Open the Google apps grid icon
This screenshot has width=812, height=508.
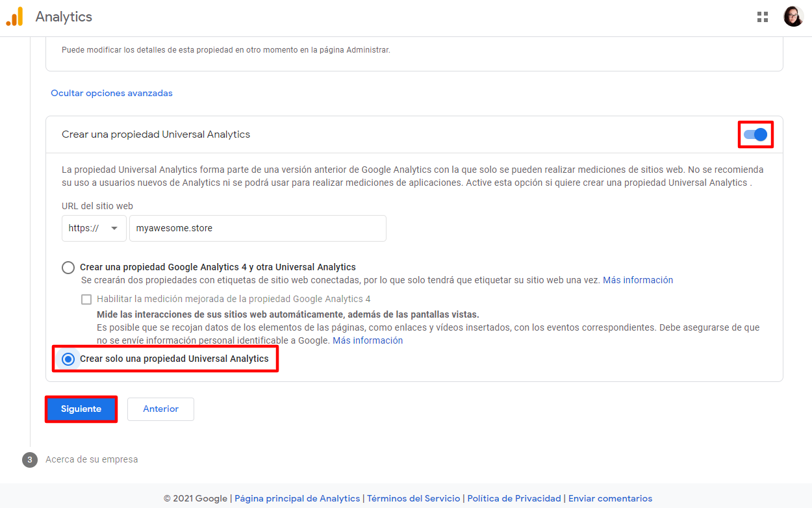[763, 17]
